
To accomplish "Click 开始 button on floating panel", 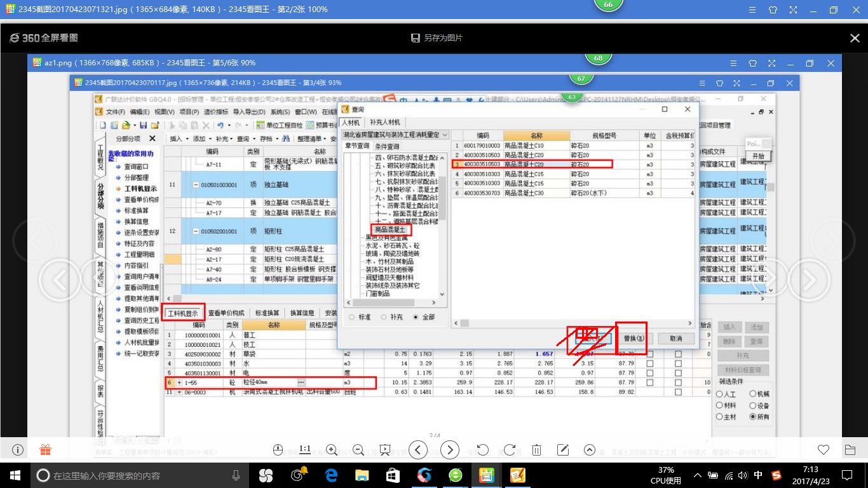I will [x=757, y=156].
